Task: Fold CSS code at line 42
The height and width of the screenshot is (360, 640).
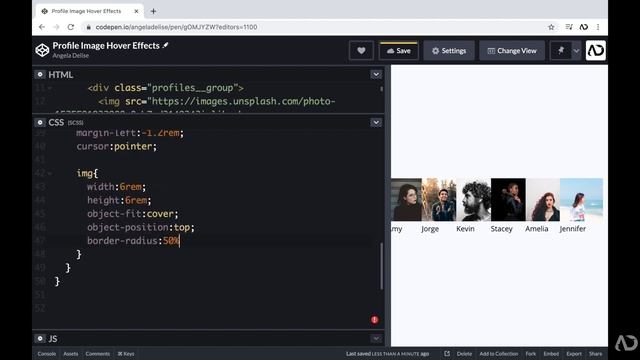Action: click(50, 173)
